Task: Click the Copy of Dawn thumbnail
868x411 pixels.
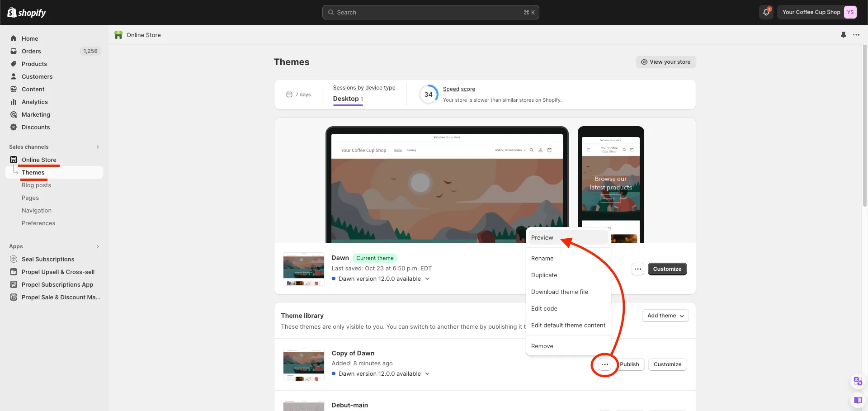Action: click(x=304, y=364)
